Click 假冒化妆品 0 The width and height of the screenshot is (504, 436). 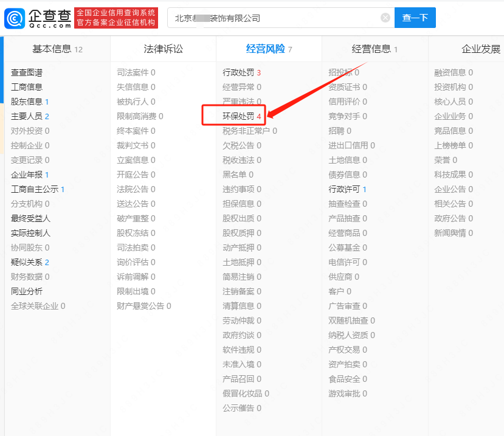point(246,394)
